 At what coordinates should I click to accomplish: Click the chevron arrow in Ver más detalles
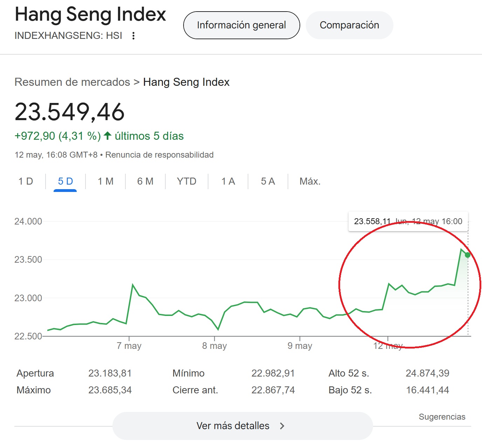coord(282,426)
